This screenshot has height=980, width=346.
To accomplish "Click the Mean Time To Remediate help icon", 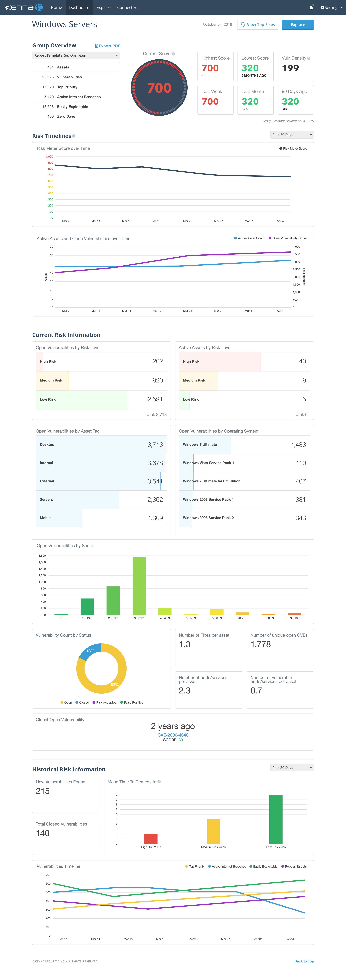I will (x=159, y=782).
